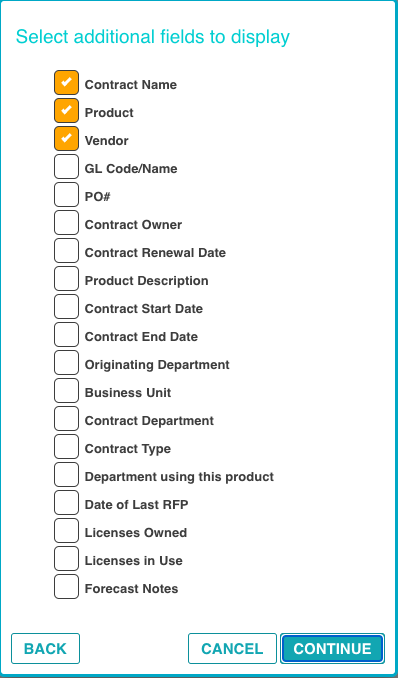Click the CANCEL button
This screenshot has height=678, width=398.
(x=232, y=649)
